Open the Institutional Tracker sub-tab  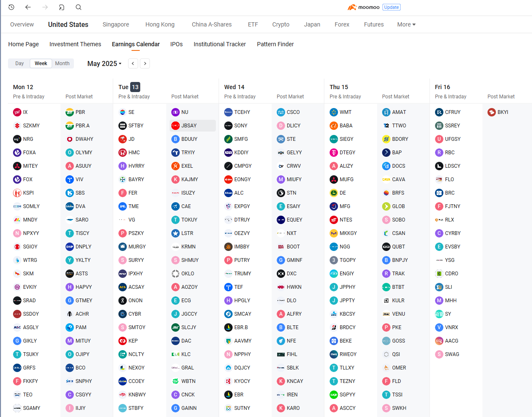coord(220,44)
